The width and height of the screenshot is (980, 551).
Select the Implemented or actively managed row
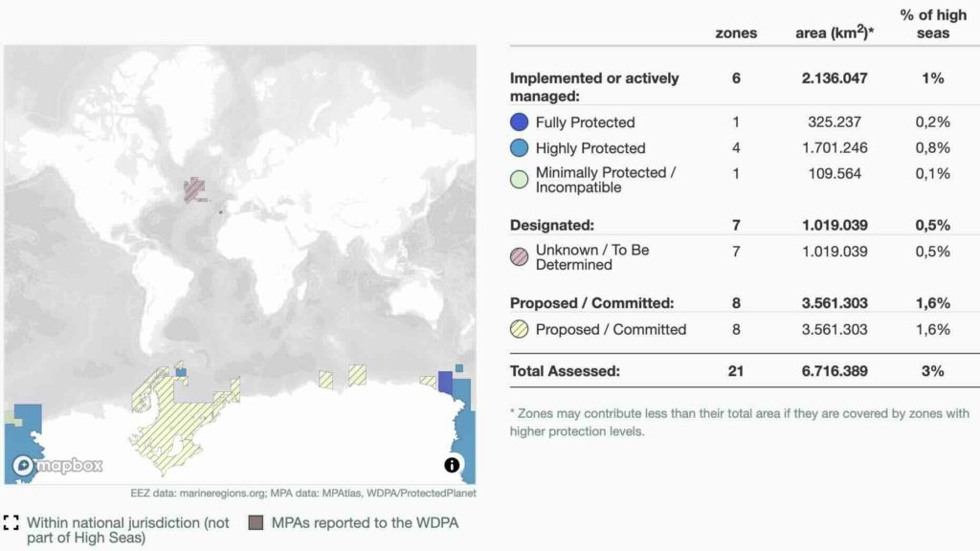click(594, 86)
